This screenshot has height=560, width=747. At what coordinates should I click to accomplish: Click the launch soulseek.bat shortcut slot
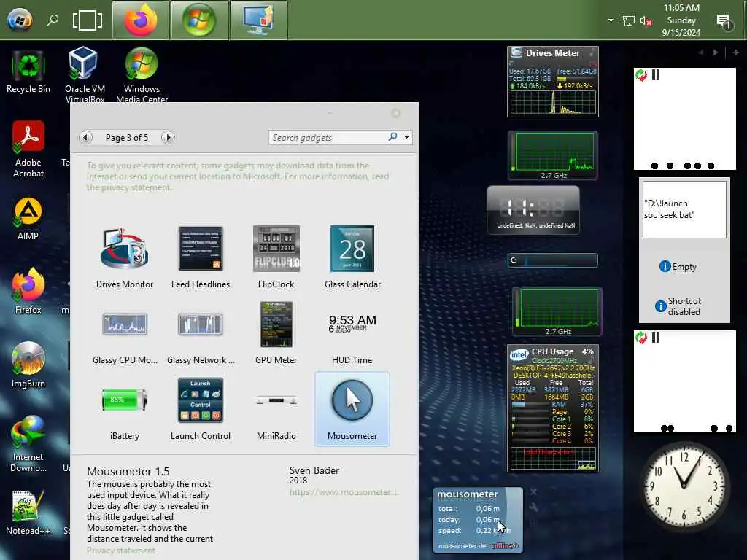click(x=684, y=209)
